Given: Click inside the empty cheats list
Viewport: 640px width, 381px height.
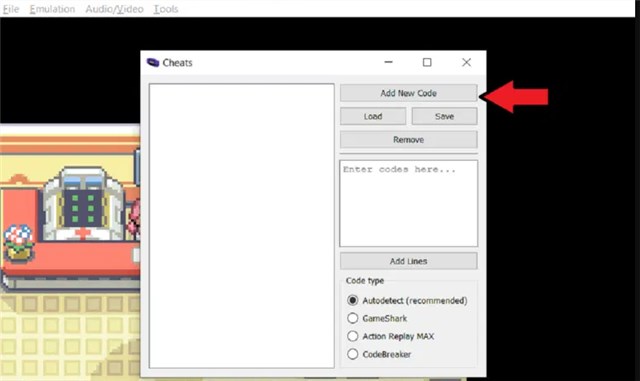Looking at the screenshot, I should [242, 226].
